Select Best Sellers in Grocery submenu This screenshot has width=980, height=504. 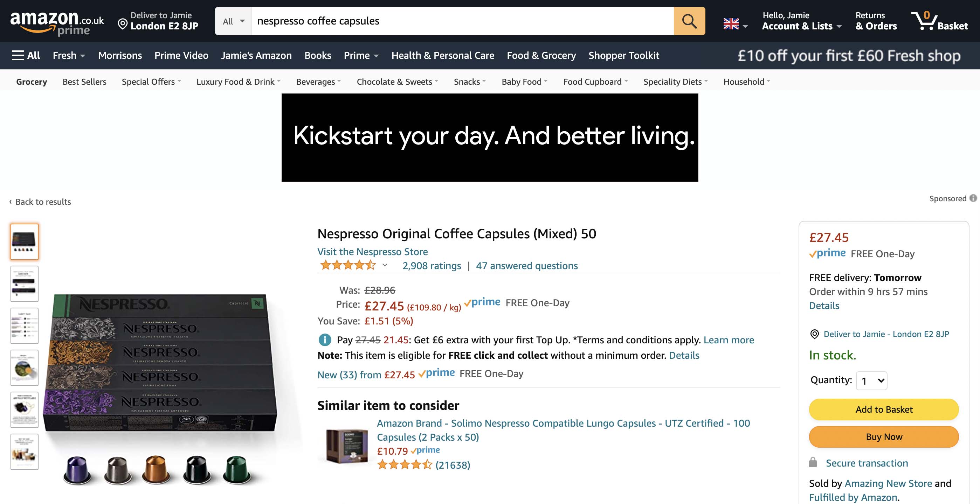[84, 82]
